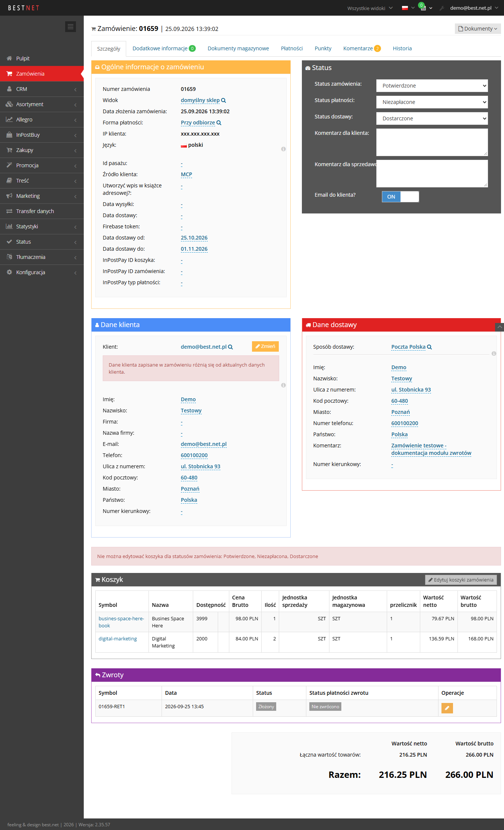Click the magnifier beside Przy odbiorze
The height and width of the screenshot is (830, 504).
tap(219, 123)
